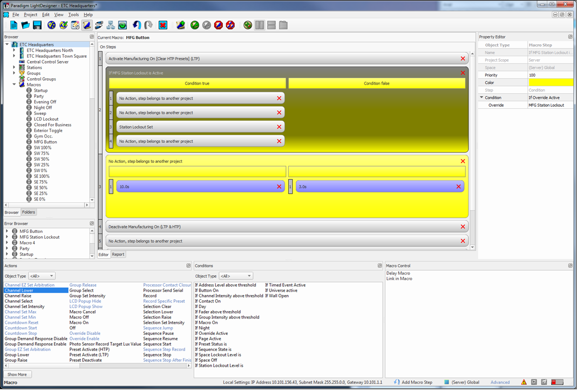Image resolution: width=577 pixels, height=392 pixels.
Task: Select Link in Macro option
Action: click(x=399, y=278)
